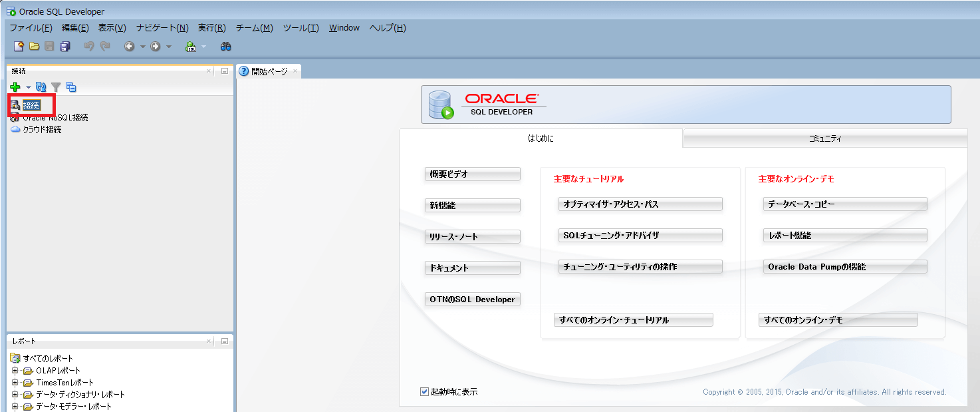The height and width of the screenshot is (412, 980).
Task: Open the ツール(T) menu
Action: point(301,28)
